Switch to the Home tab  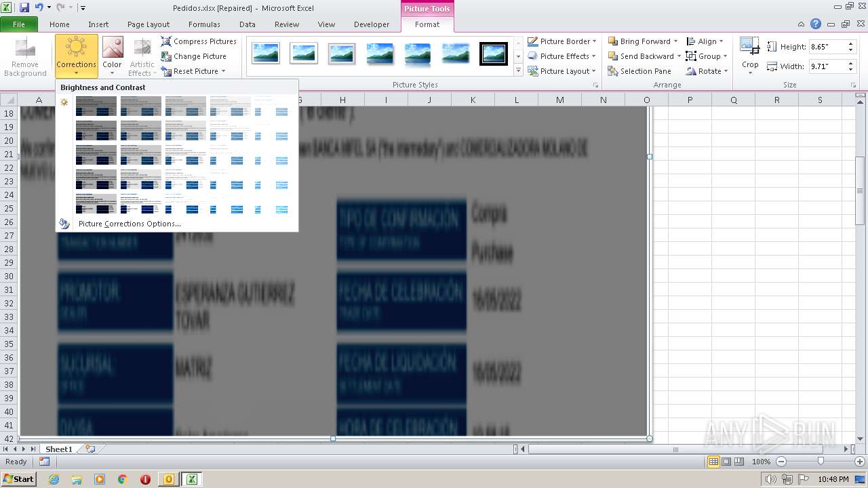click(x=60, y=24)
